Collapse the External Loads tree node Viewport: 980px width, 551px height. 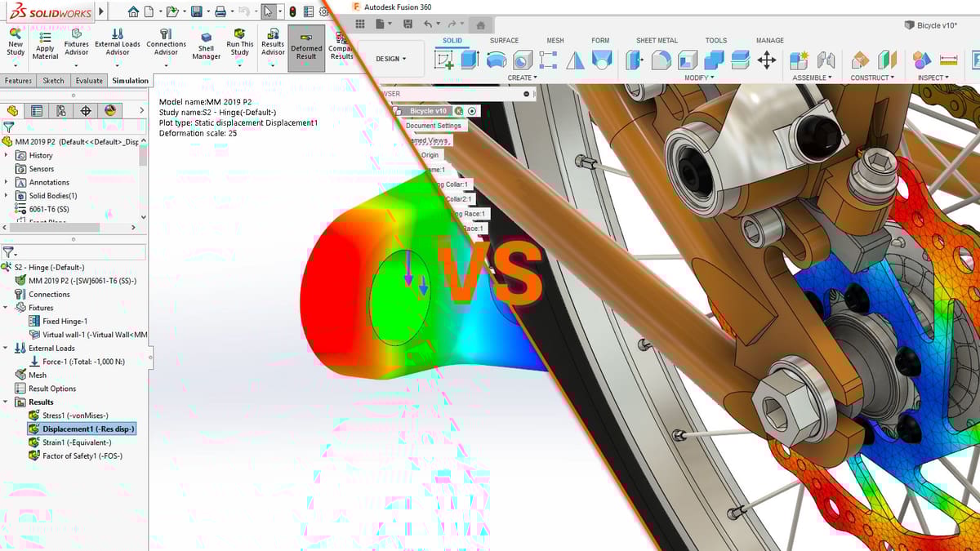7,348
